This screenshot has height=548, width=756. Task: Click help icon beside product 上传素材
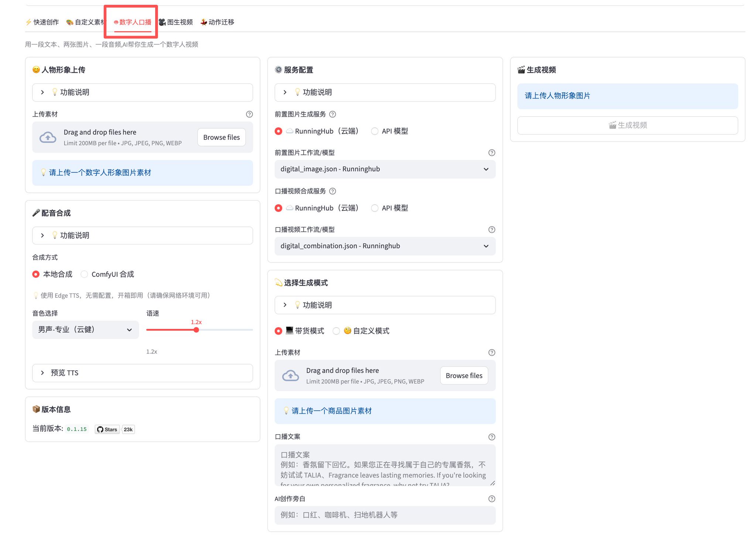pos(492,353)
